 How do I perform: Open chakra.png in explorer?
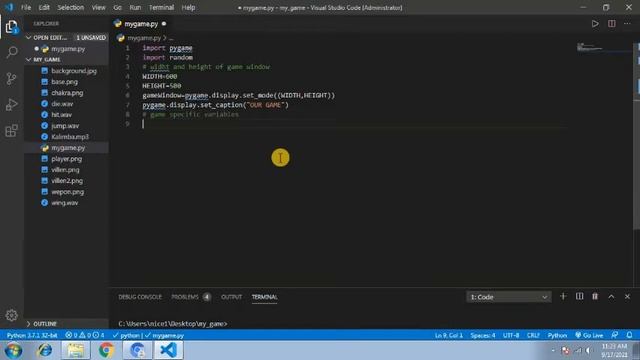[67, 93]
